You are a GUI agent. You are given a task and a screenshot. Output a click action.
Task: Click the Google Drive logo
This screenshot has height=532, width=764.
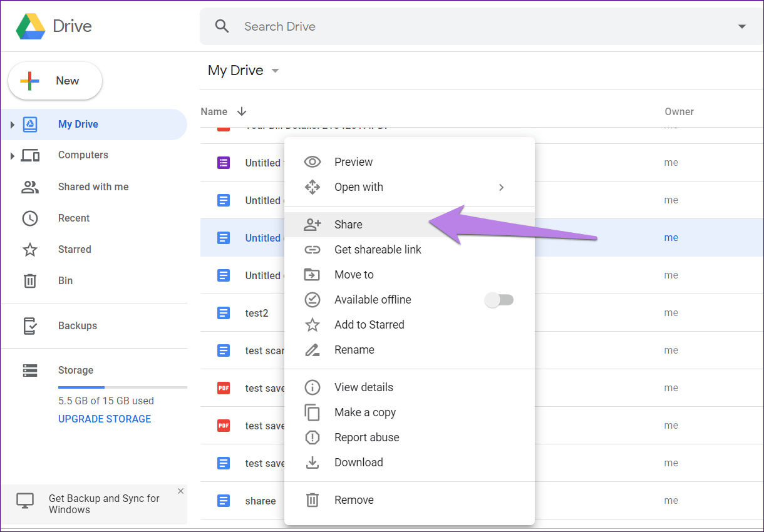pos(31,26)
